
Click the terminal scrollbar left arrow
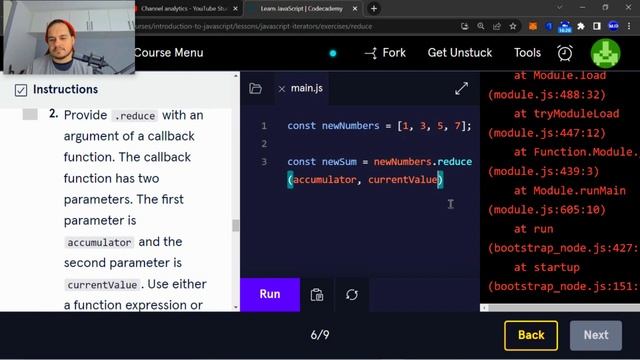coord(484,308)
